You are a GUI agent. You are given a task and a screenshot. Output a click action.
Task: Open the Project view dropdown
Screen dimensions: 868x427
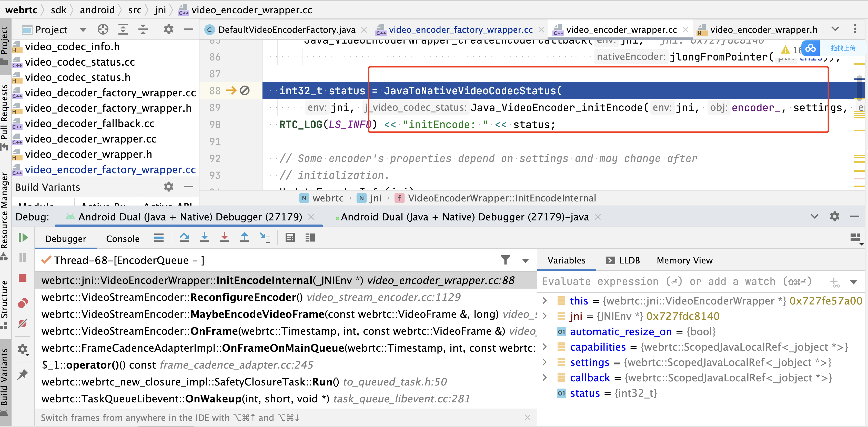tap(83, 30)
